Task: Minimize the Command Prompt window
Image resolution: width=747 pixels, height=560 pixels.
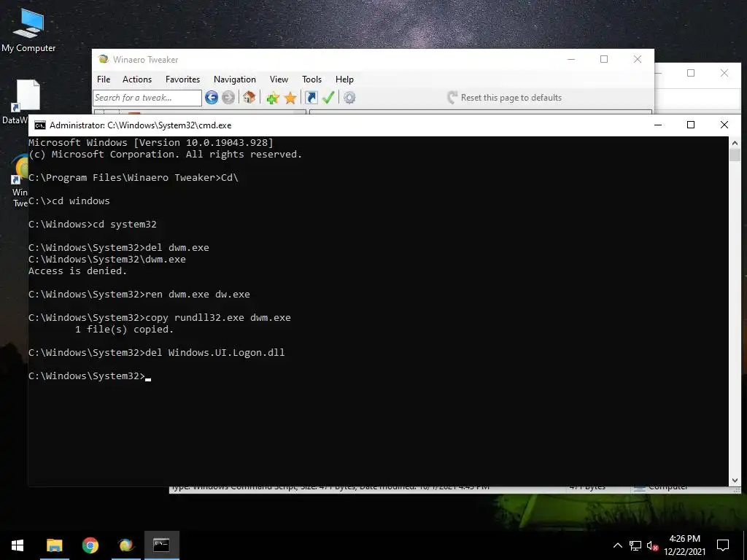Action: [x=658, y=125]
